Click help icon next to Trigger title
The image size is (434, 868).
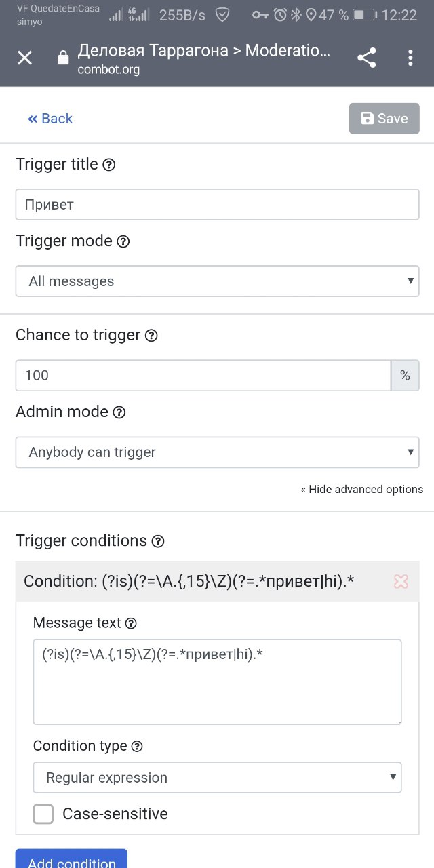coord(108,165)
